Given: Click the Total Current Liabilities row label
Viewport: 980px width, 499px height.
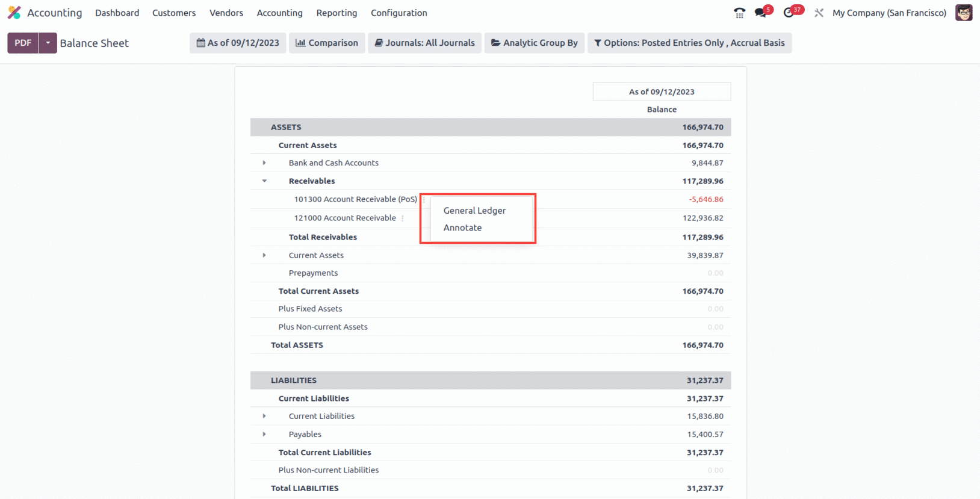Looking at the screenshot, I should click(324, 452).
